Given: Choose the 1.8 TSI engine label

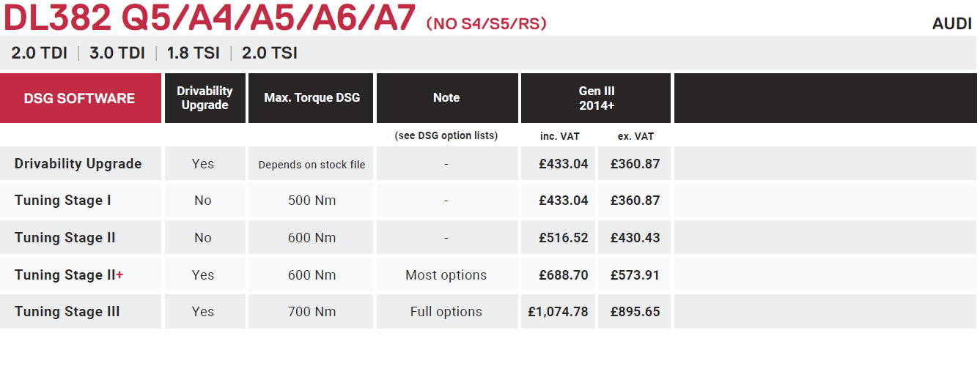Looking at the screenshot, I should pos(194,53).
